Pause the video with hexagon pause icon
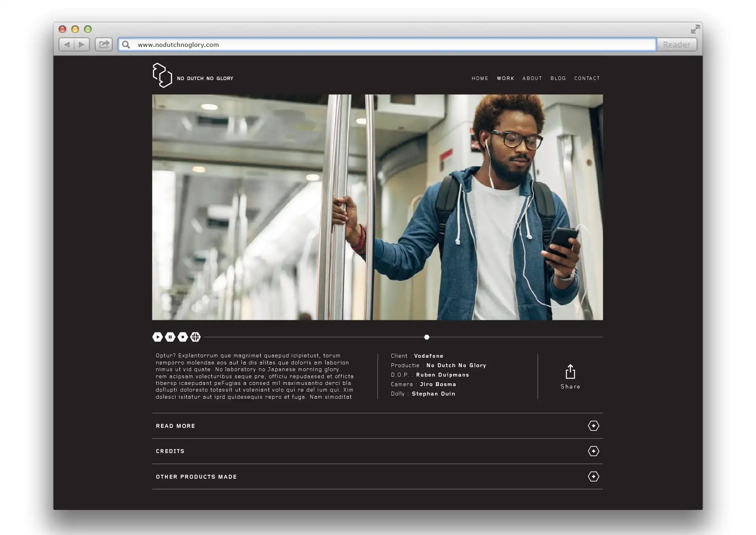Image resolution: width=756 pixels, height=535 pixels. tap(170, 337)
